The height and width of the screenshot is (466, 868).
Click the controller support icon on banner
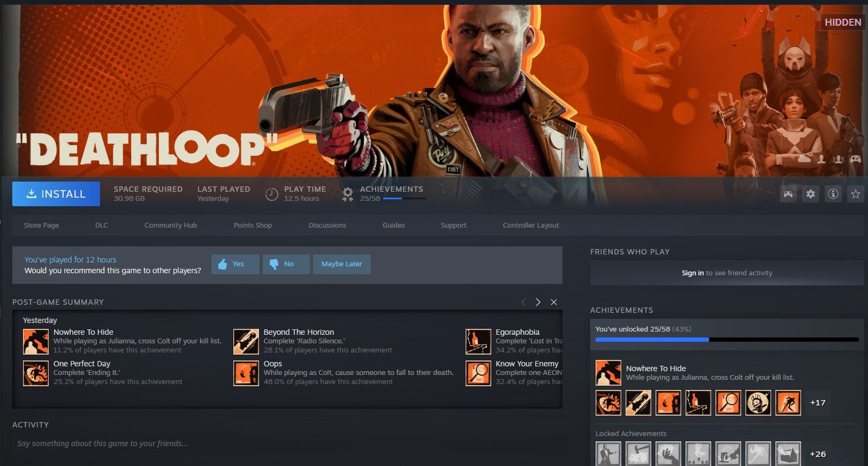click(x=856, y=159)
